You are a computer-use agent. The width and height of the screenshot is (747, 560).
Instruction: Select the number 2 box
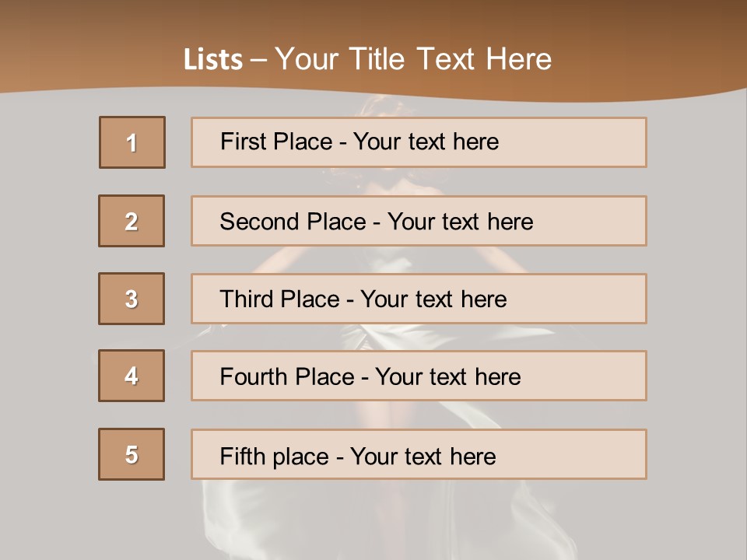coord(132,221)
